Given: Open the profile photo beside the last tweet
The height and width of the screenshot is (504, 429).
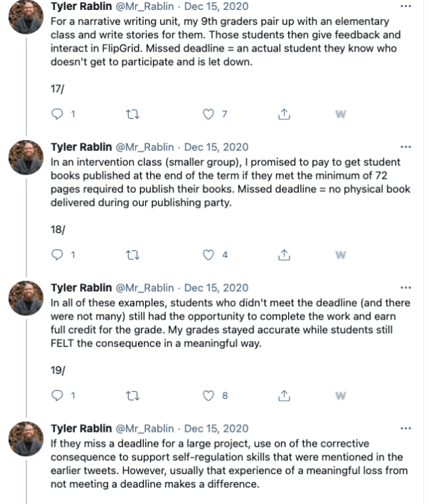Looking at the screenshot, I should tap(26, 440).
